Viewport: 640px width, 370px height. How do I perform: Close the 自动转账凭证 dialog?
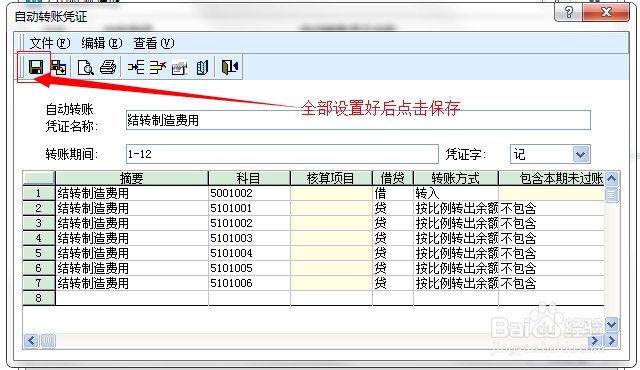point(606,12)
